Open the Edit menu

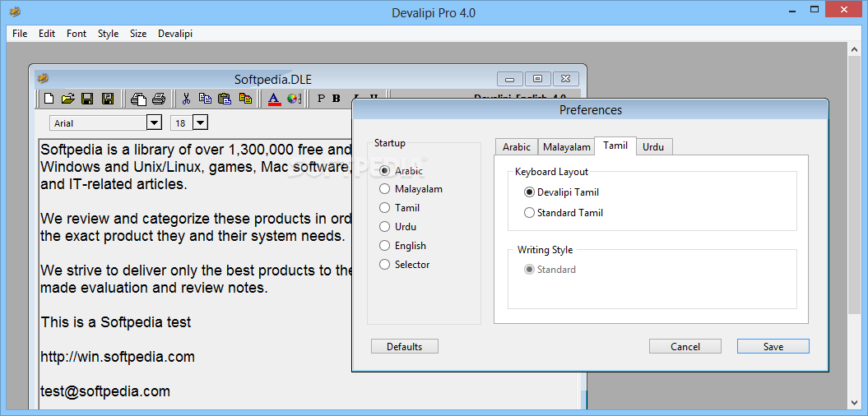tap(47, 33)
